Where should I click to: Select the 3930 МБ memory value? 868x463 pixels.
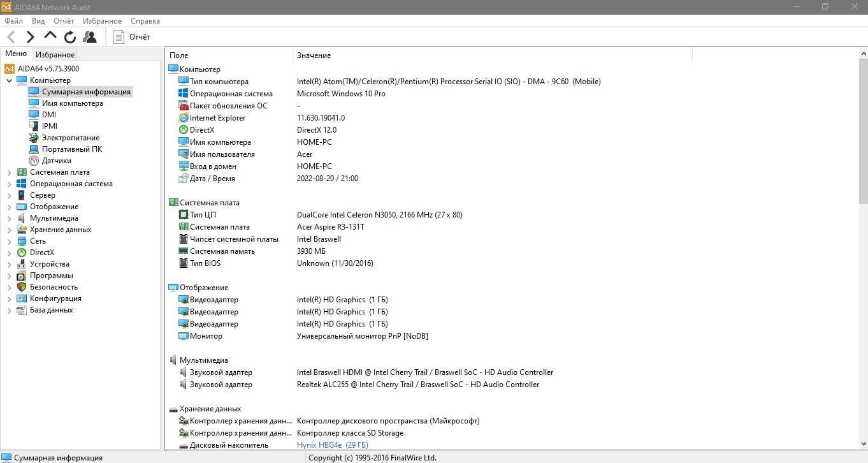pyautogui.click(x=311, y=251)
